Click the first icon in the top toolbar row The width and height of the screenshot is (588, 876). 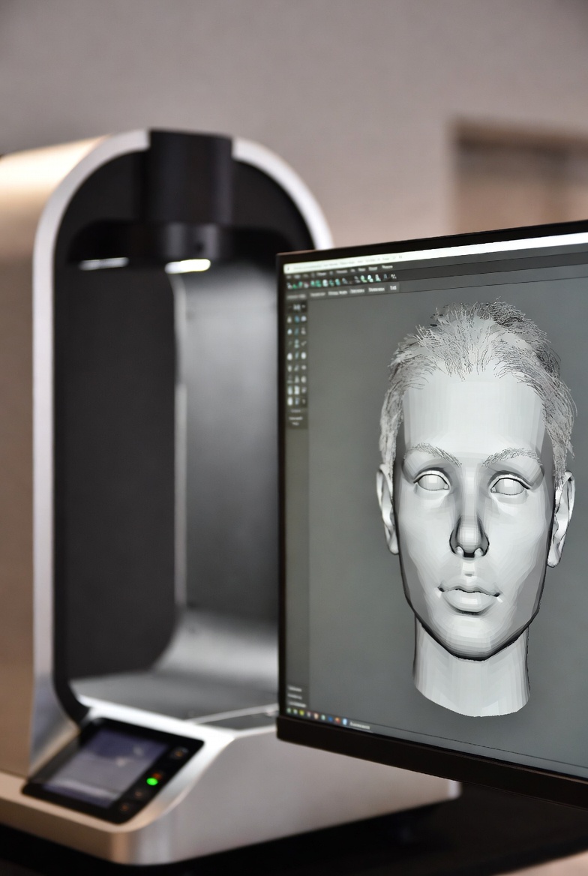click(x=289, y=286)
